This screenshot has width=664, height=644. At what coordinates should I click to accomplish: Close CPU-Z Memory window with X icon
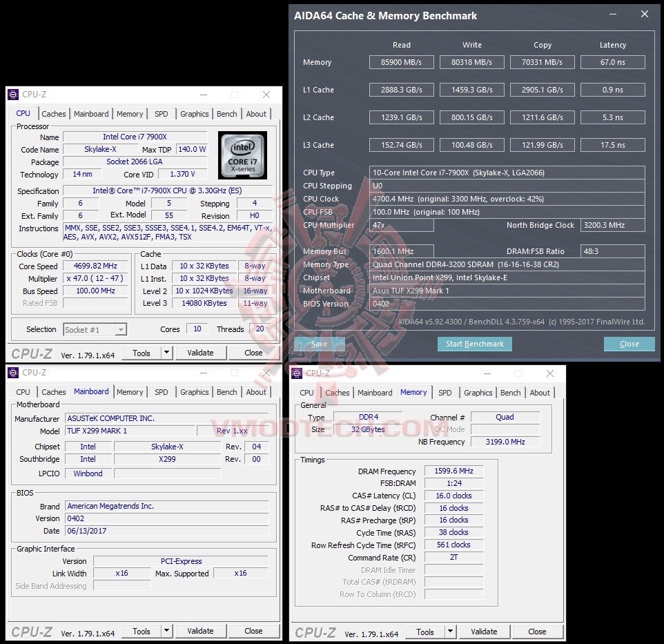click(x=550, y=373)
